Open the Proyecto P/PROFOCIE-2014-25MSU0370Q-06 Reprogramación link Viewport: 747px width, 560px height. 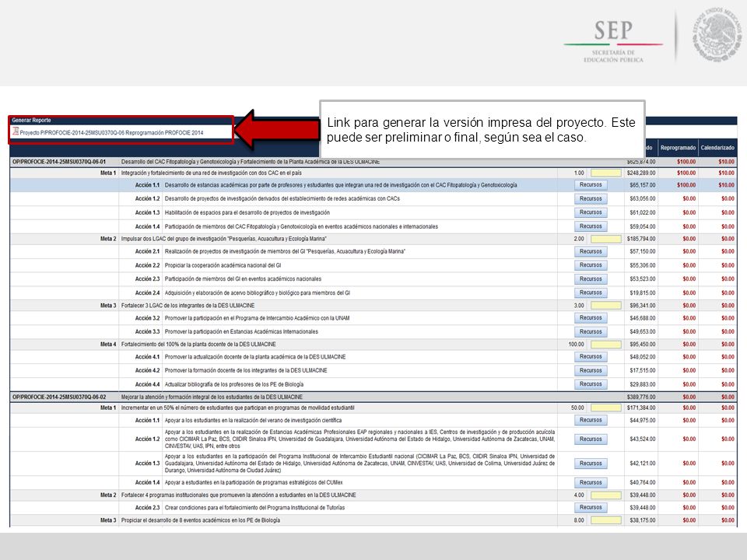(x=111, y=133)
